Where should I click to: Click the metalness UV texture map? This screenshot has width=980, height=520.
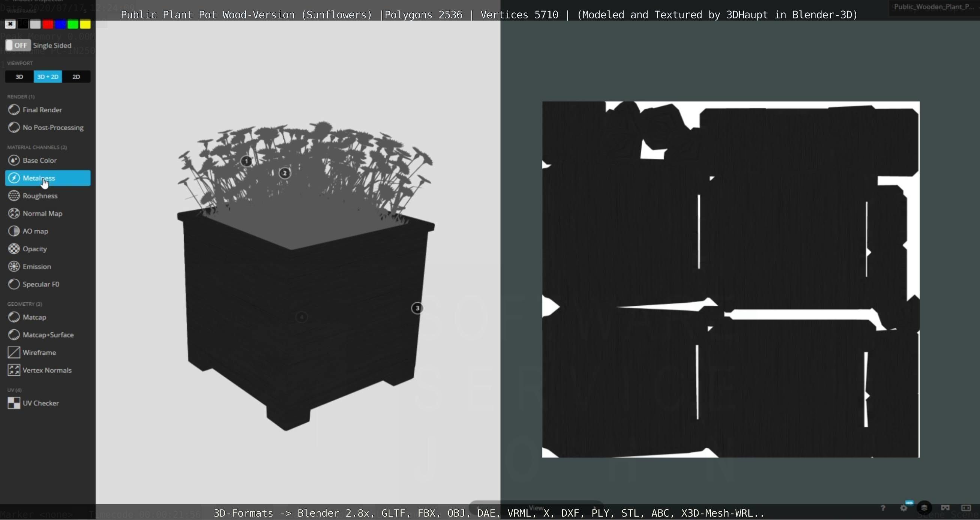(731, 279)
